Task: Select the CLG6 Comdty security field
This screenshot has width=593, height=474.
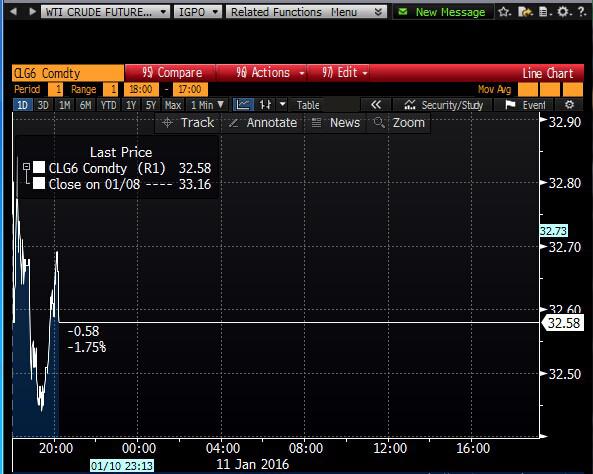Action: pos(68,73)
